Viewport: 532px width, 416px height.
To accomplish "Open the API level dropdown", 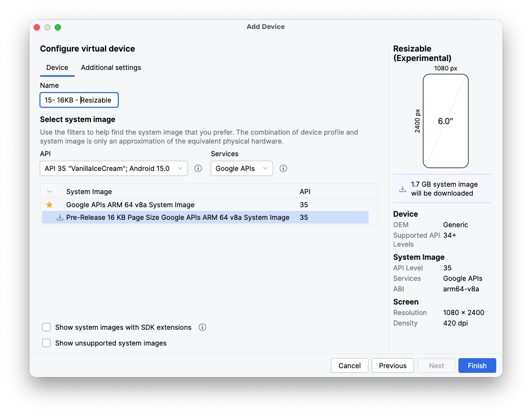I will [x=114, y=168].
